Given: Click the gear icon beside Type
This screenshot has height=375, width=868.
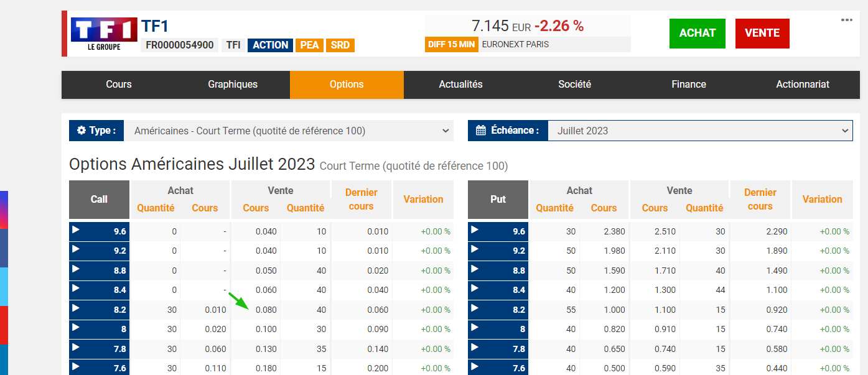Looking at the screenshot, I should coord(82,131).
